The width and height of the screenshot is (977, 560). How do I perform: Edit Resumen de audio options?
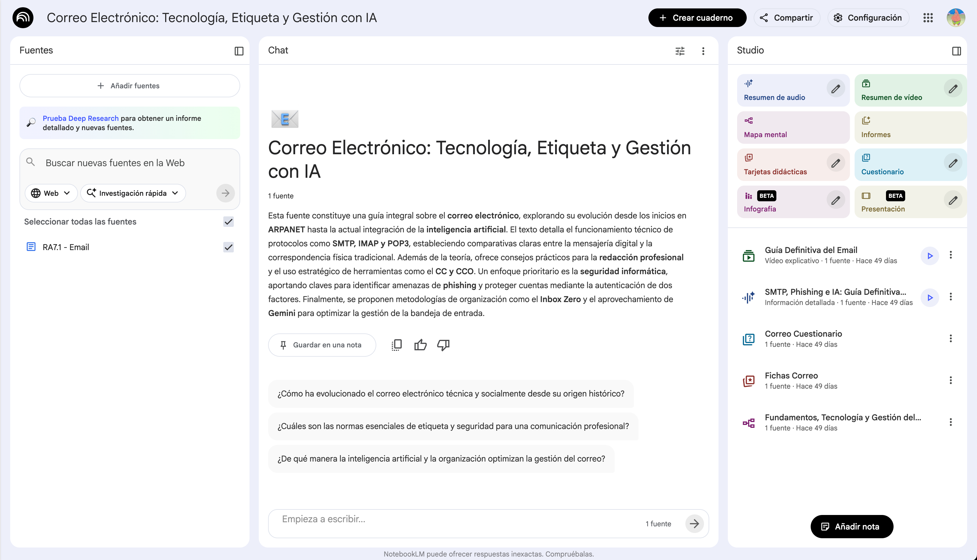[x=835, y=89]
